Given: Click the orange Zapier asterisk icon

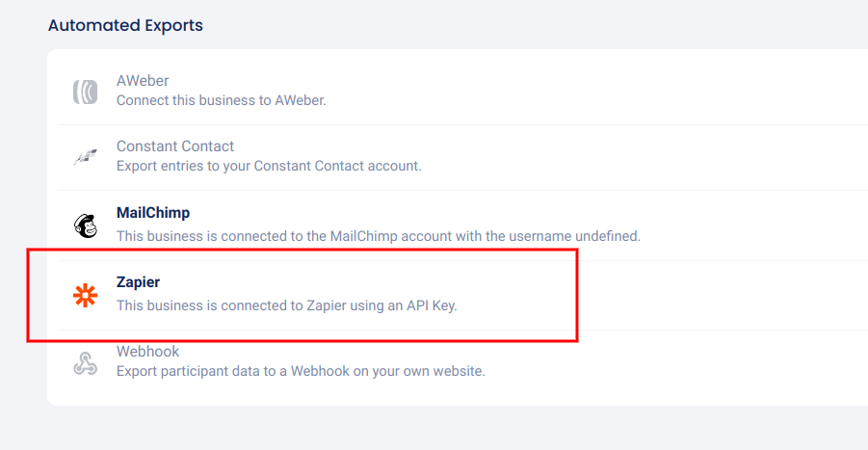Looking at the screenshot, I should 86,296.
